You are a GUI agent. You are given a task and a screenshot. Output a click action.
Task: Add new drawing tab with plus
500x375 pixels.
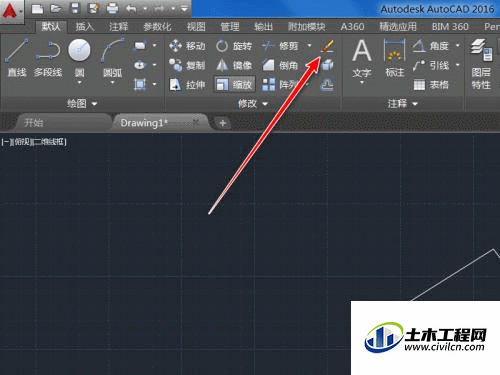[x=222, y=123]
